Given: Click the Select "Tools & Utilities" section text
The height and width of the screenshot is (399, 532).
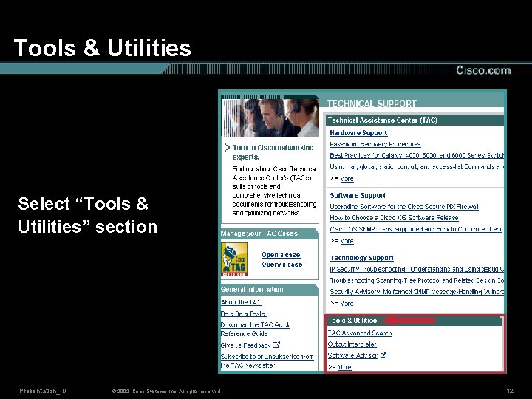Looking at the screenshot, I should (x=87, y=215).
